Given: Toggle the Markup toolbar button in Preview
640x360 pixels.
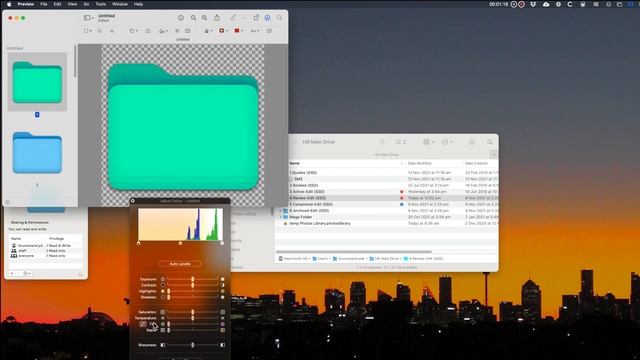Looking at the screenshot, I should click(267, 18).
